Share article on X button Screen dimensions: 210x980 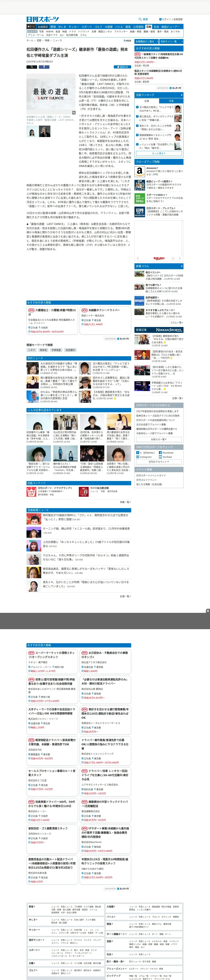[x=32, y=67]
